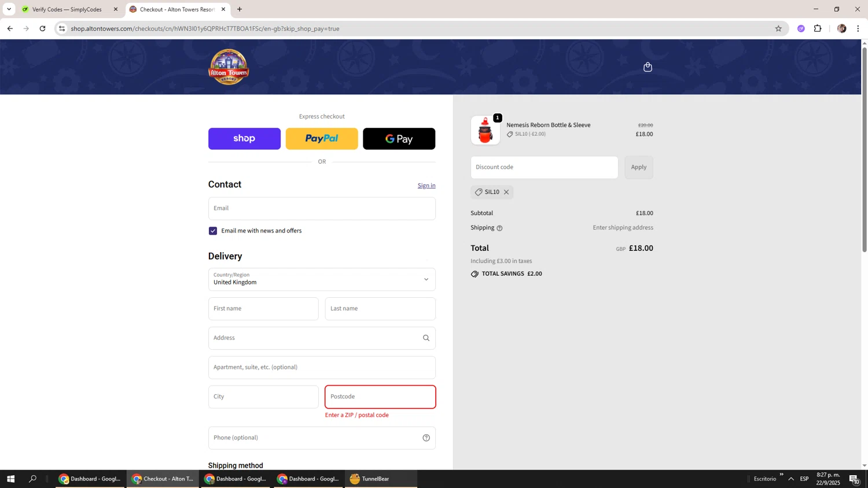The height and width of the screenshot is (488, 868).
Task: Show shipping info help icon
Action: click(x=499, y=228)
